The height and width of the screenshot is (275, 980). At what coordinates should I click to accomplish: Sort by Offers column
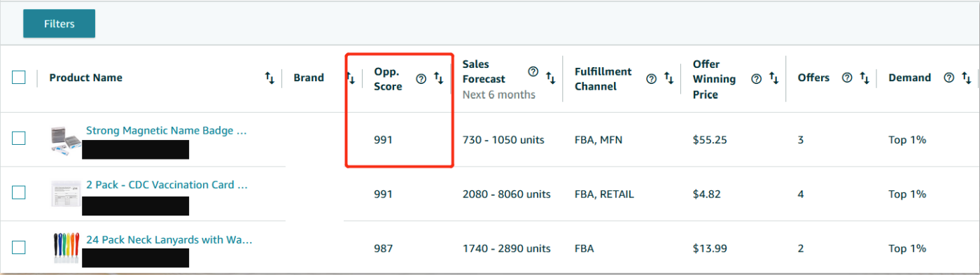tap(864, 78)
